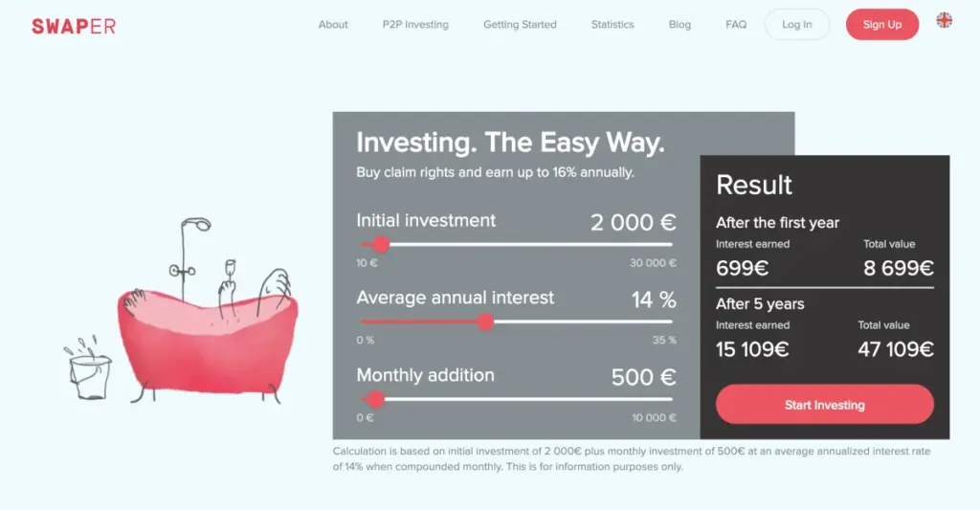Click the pink bathtub illustration
This screenshot has height=510, width=980.
(x=208, y=343)
